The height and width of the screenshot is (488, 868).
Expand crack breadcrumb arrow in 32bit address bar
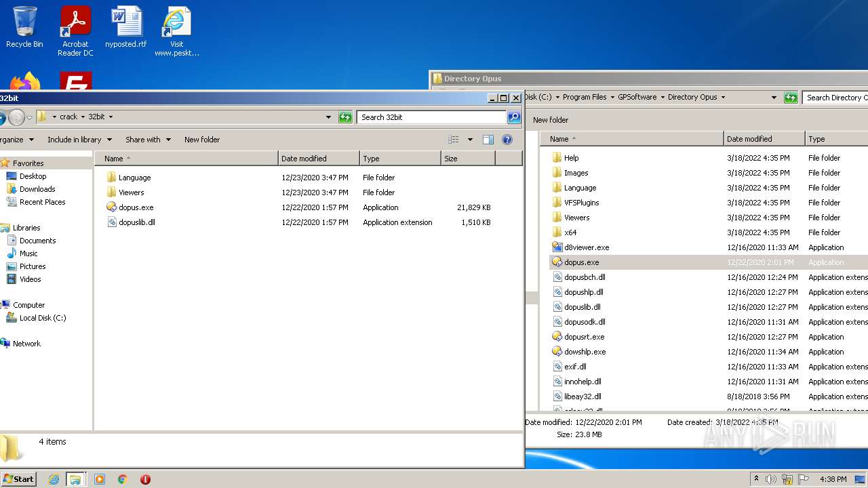pyautogui.click(x=83, y=117)
